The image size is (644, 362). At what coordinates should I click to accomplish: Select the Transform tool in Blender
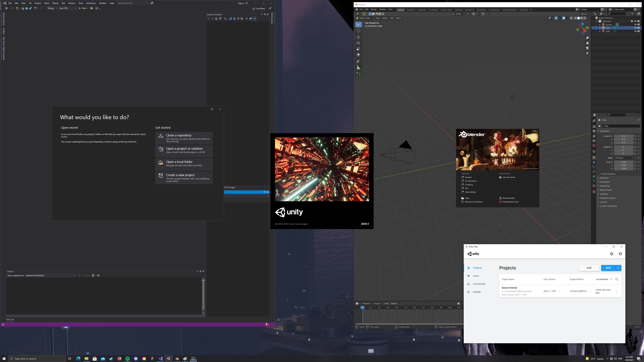tap(358, 55)
